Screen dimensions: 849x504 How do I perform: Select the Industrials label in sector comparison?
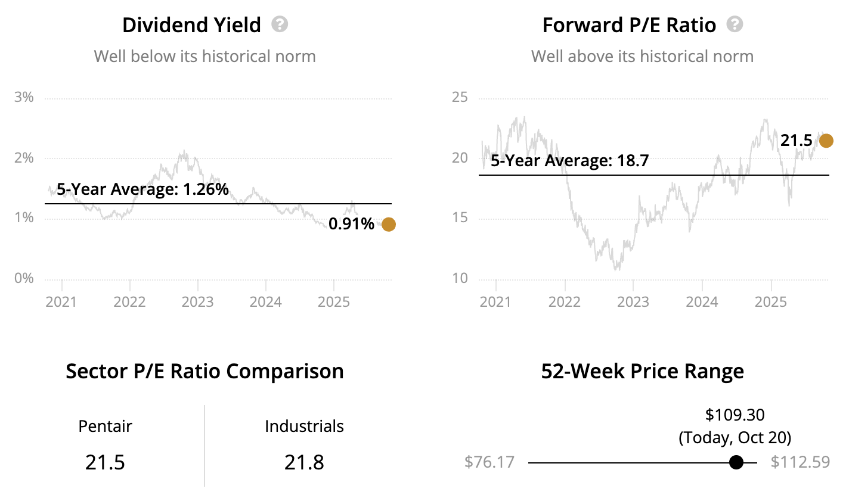pos(304,427)
